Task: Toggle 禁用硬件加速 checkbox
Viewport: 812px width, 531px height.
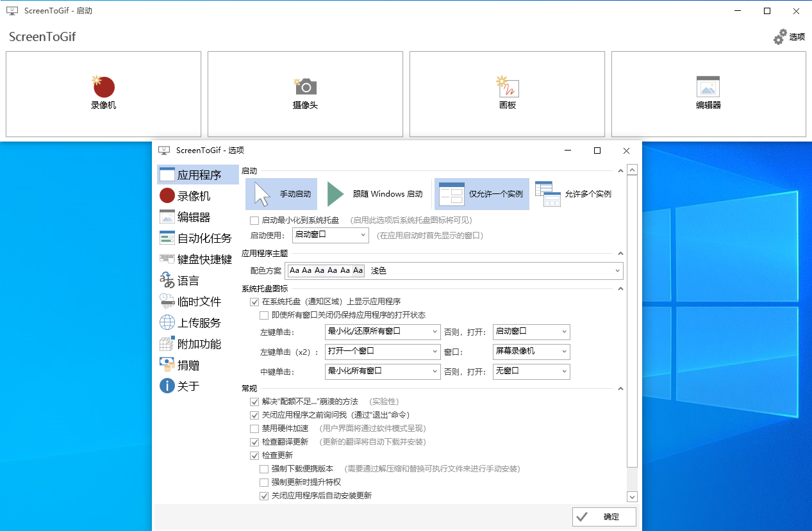Action: 254,429
